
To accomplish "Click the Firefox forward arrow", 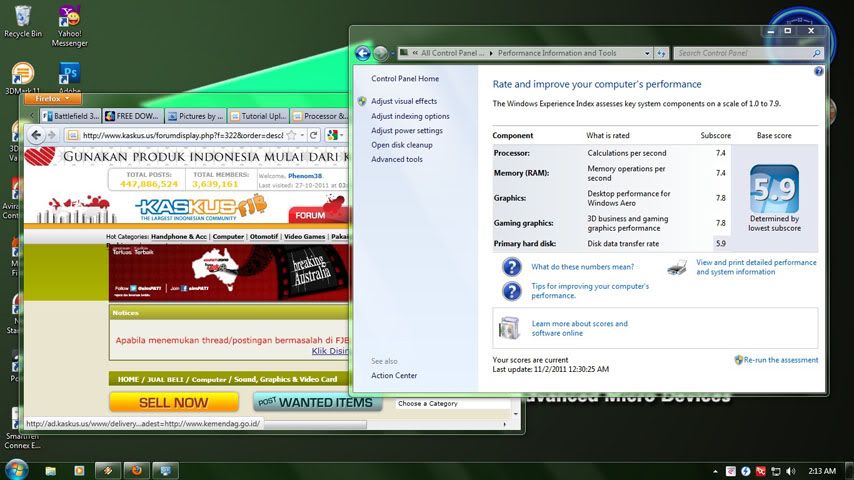I will pyautogui.click(x=52, y=135).
